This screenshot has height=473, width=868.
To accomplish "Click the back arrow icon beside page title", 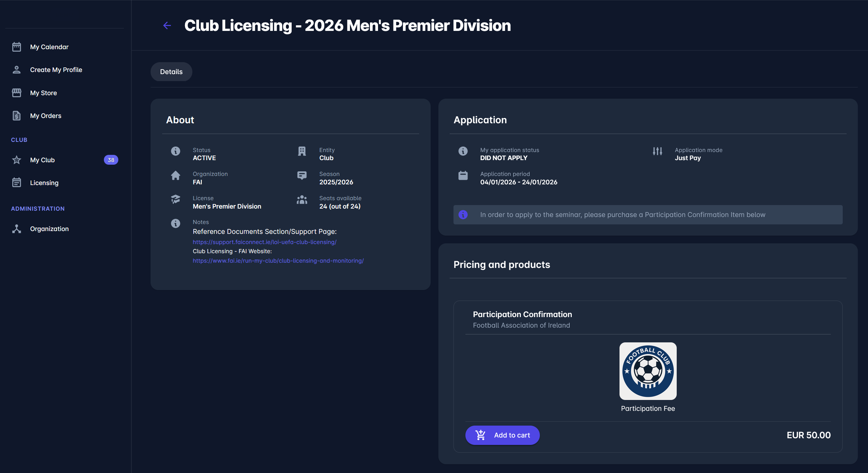I will 167,25.
